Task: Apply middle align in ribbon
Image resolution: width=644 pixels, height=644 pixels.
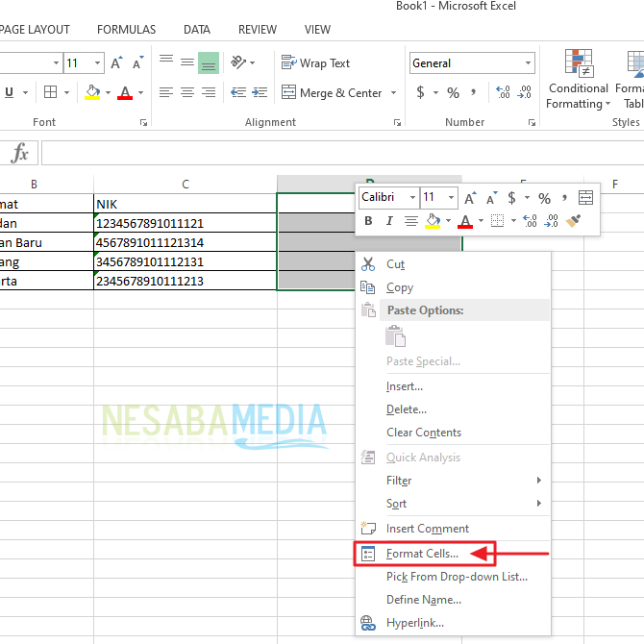Action: point(187,62)
